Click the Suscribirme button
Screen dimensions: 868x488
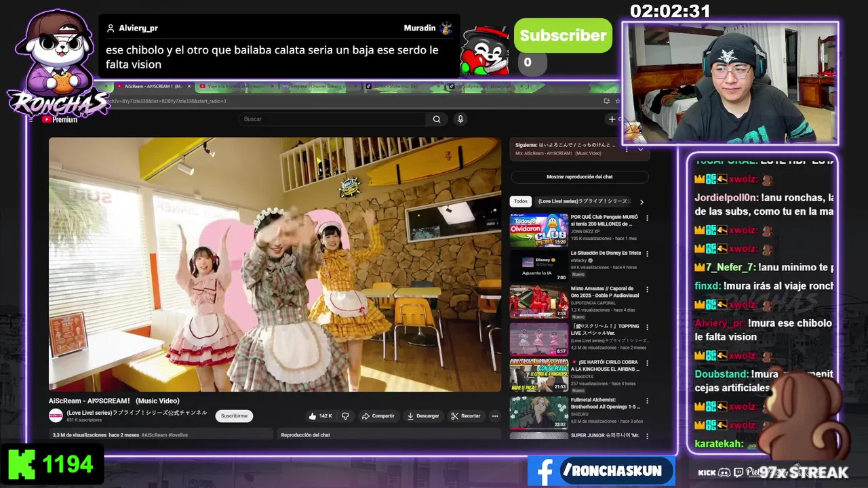pyautogui.click(x=234, y=415)
